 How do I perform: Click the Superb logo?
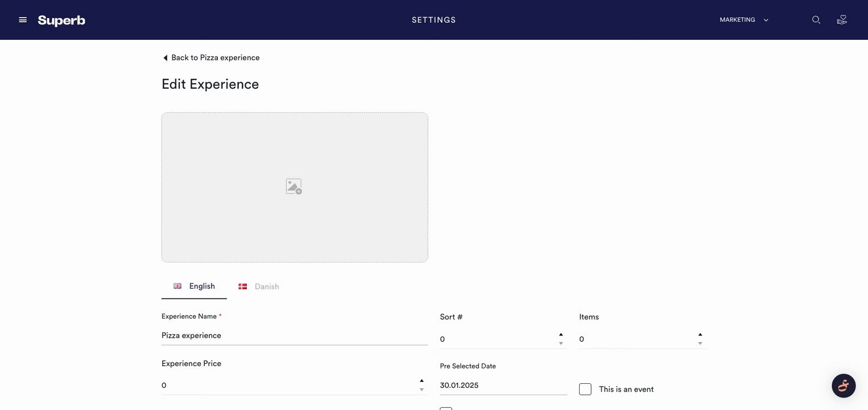click(61, 20)
